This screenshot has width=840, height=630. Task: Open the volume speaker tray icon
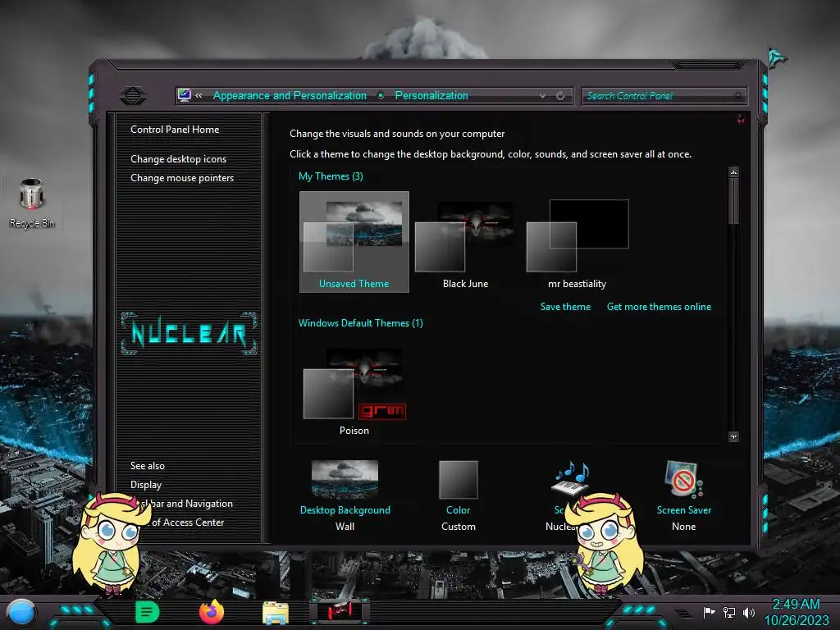coord(748,612)
